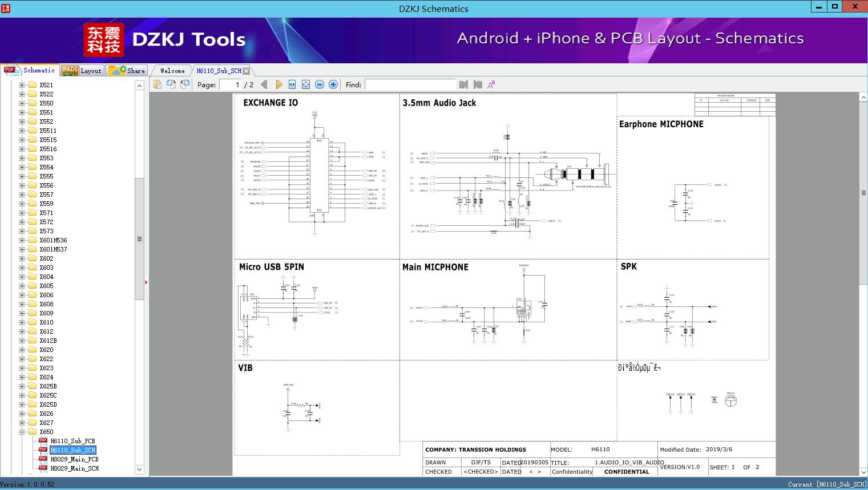Click tree scrollbar down arrow
Image resolution: width=868 pixels, height=490 pixels.
coord(139,469)
